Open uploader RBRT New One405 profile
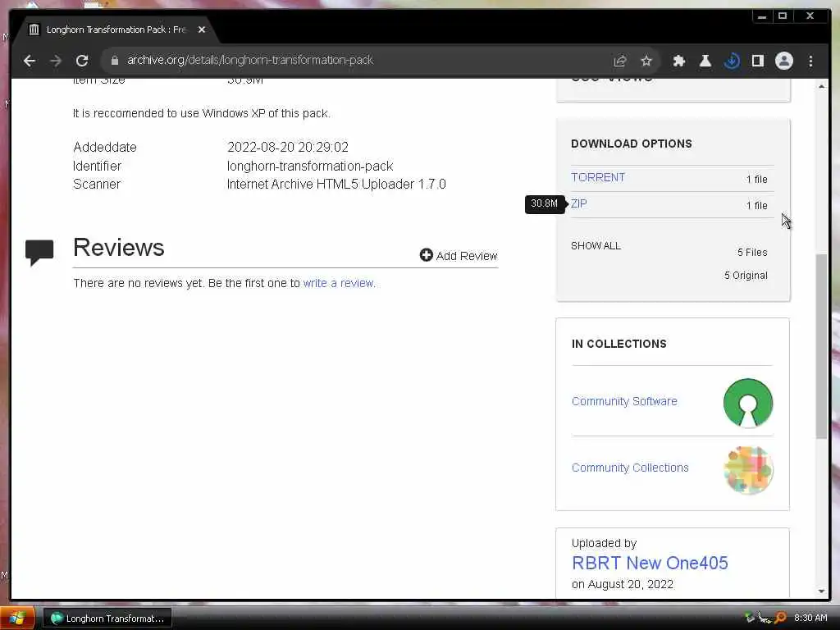The width and height of the screenshot is (840, 630). tap(650, 563)
